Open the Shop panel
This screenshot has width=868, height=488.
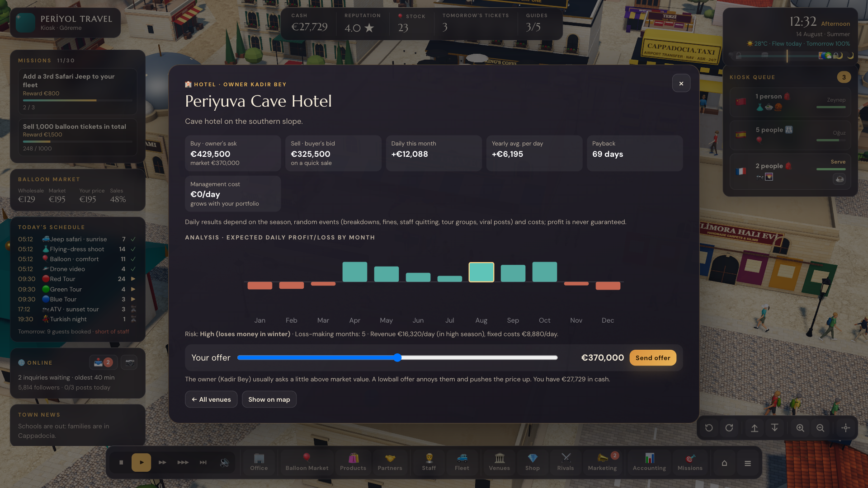533,462
